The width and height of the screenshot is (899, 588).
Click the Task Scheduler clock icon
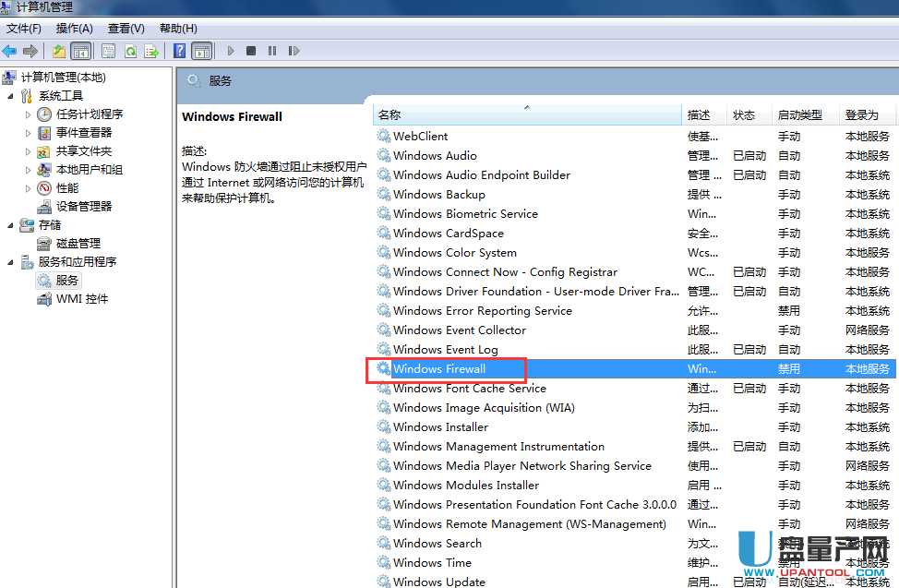tap(44, 114)
